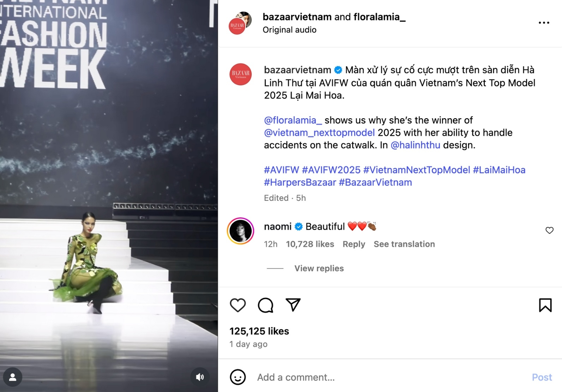Open more options three-dot menu
Image resolution: width=562 pixels, height=392 pixels.
[x=544, y=23]
